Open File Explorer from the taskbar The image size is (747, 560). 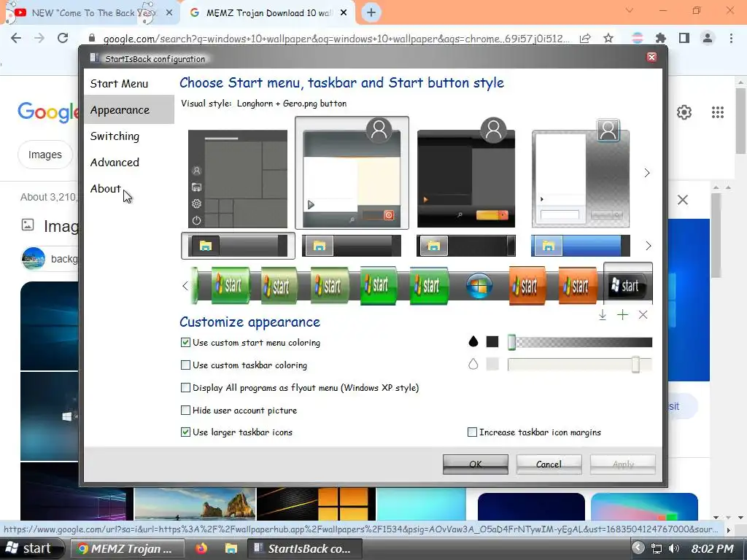[231, 548]
